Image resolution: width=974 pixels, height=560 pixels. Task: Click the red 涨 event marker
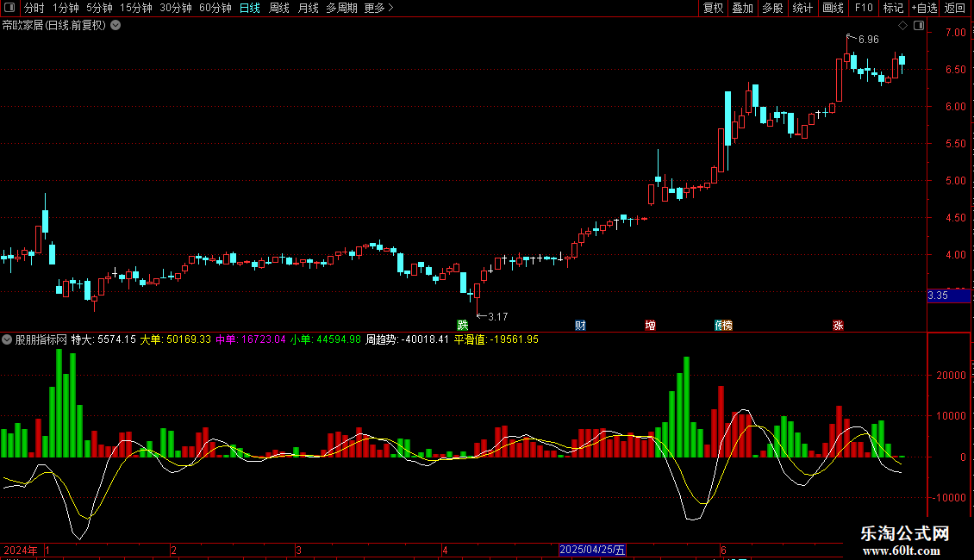838,326
